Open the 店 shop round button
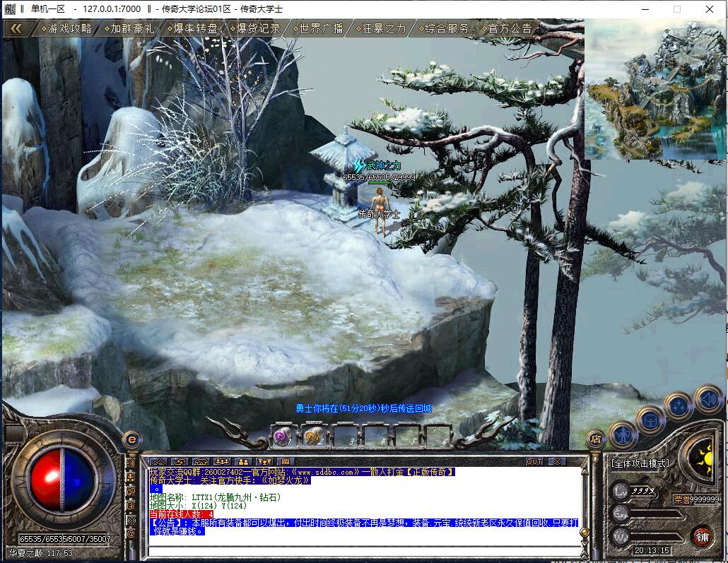 click(x=596, y=439)
